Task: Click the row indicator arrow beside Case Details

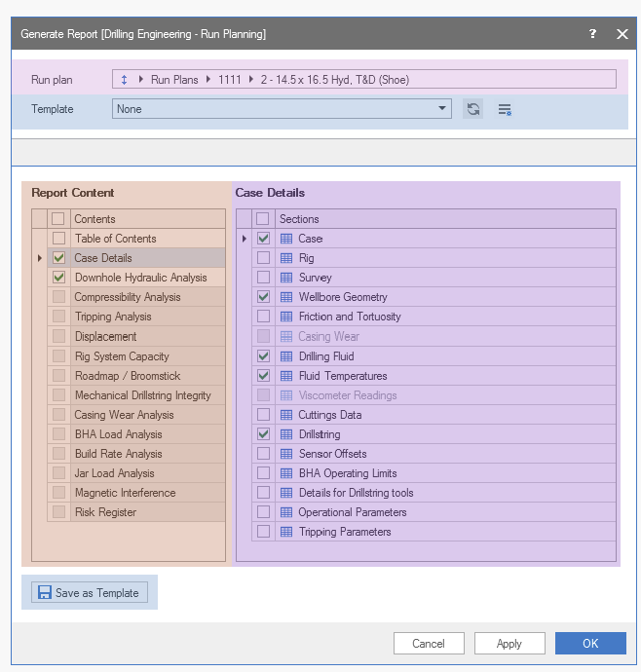Action: [x=40, y=258]
